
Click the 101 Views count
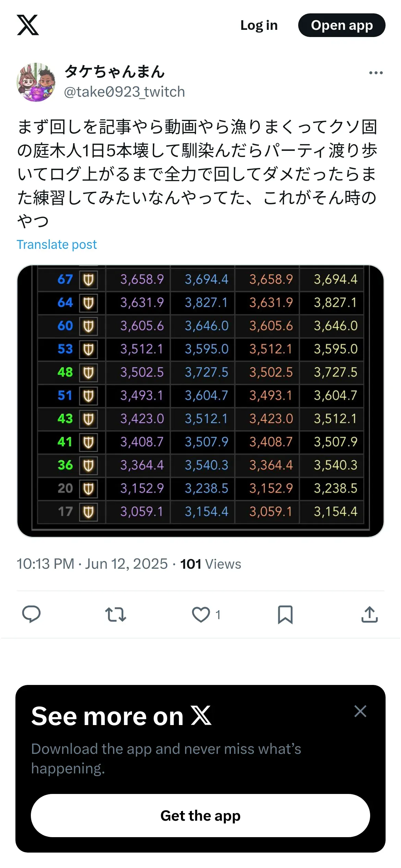pyautogui.click(x=210, y=564)
